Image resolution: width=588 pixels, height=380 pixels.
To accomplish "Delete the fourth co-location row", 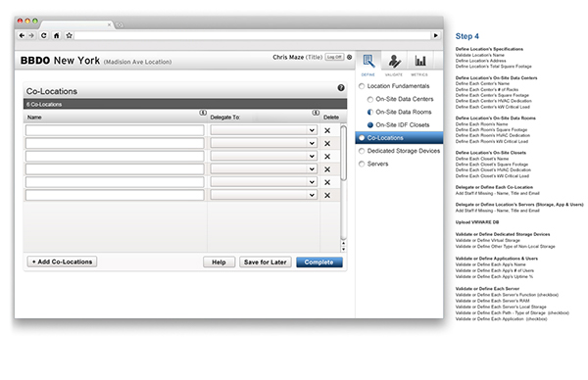I will tap(327, 169).
